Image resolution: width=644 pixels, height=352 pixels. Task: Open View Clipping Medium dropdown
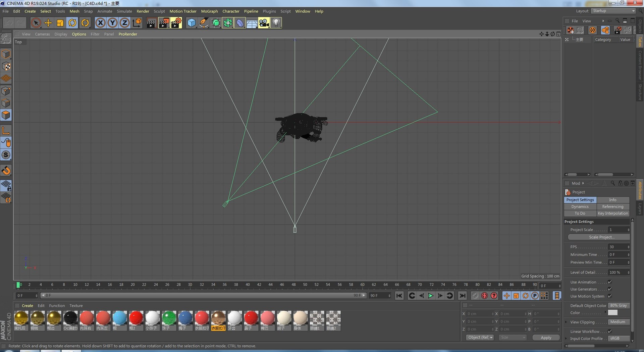619,322
